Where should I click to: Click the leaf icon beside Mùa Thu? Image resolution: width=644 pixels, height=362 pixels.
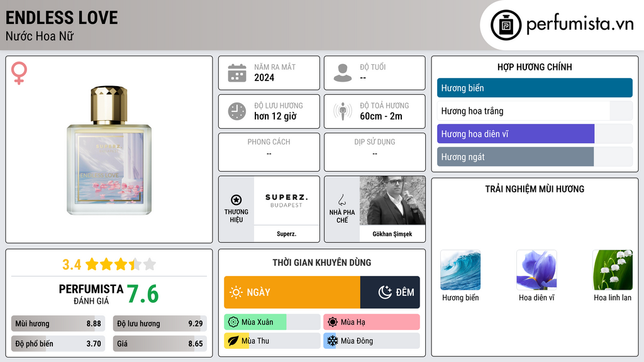[x=233, y=341]
